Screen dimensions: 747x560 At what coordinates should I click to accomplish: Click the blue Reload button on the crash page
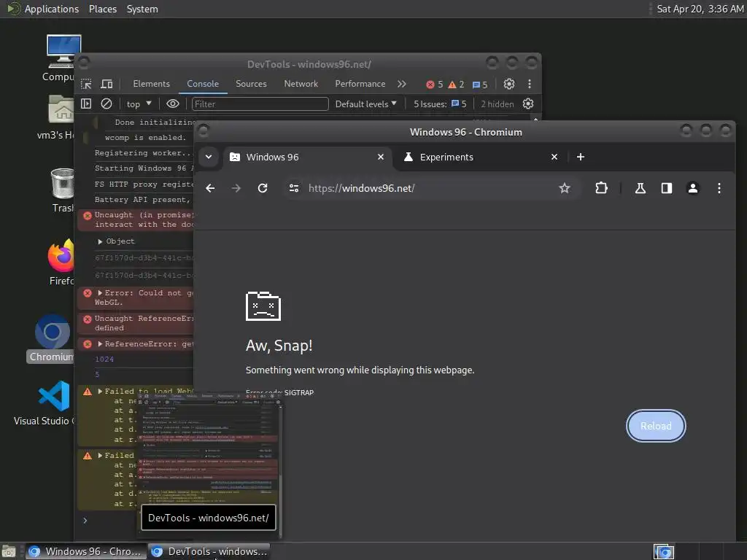(x=656, y=426)
